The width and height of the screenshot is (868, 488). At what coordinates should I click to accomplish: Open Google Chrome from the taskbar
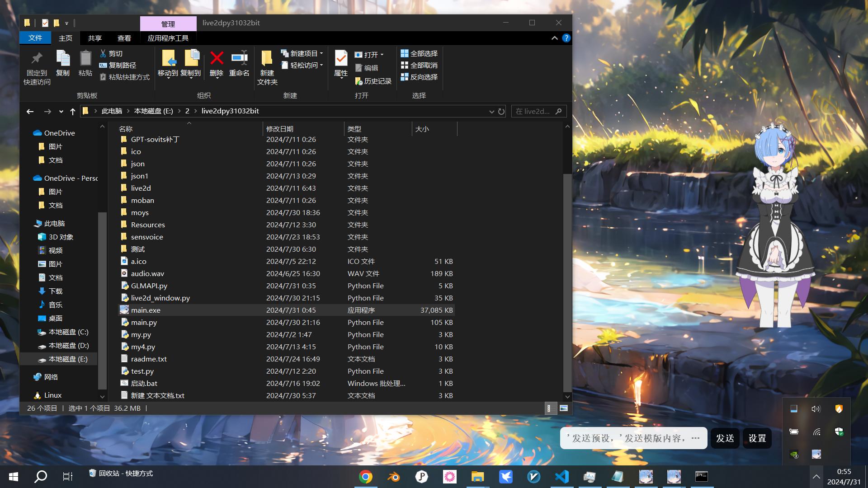point(366,477)
